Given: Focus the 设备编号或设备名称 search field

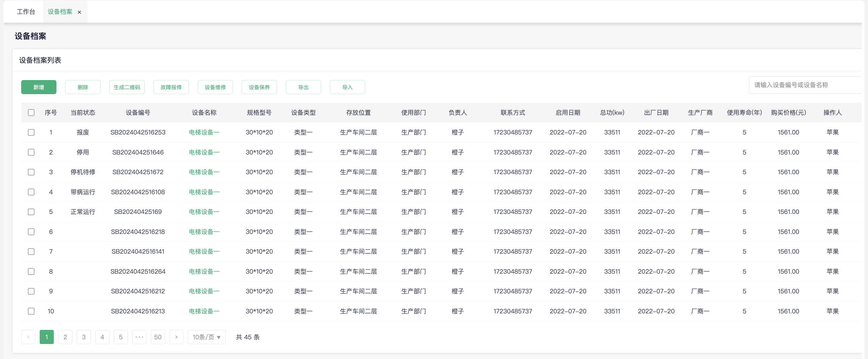Looking at the screenshot, I should (x=805, y=85).
